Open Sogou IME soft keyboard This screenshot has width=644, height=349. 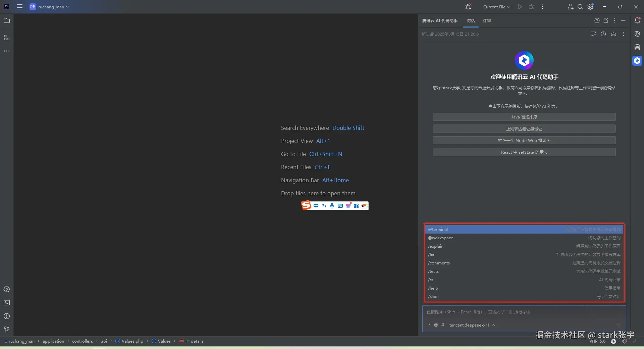coord(340,206)
